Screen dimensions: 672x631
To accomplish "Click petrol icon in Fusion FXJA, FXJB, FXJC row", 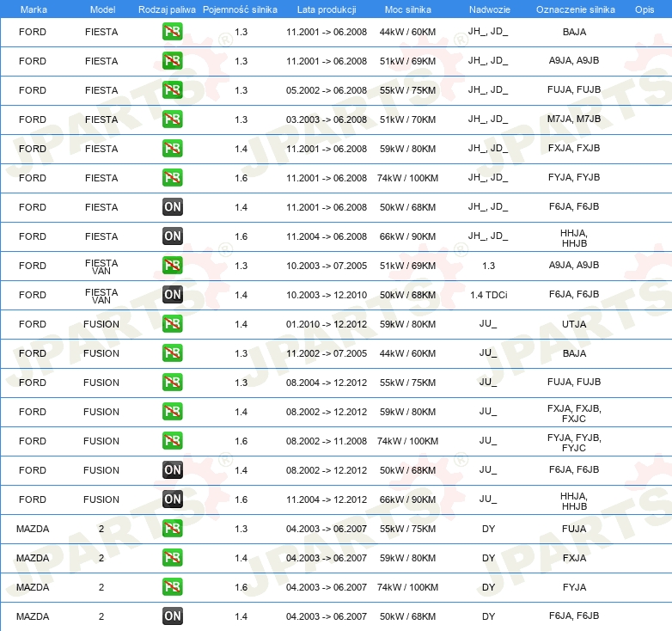I will [x=172, y=411].
